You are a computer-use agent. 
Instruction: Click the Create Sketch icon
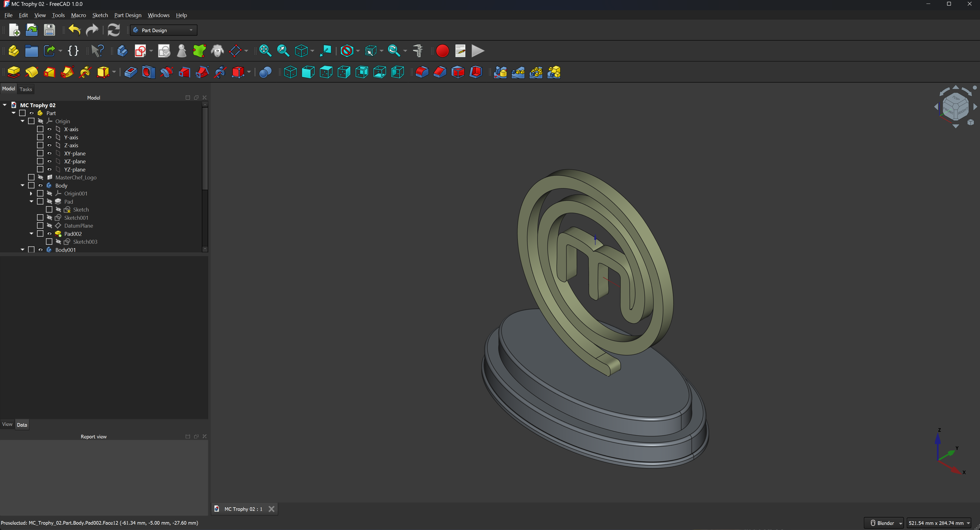[x=141, y=51]
